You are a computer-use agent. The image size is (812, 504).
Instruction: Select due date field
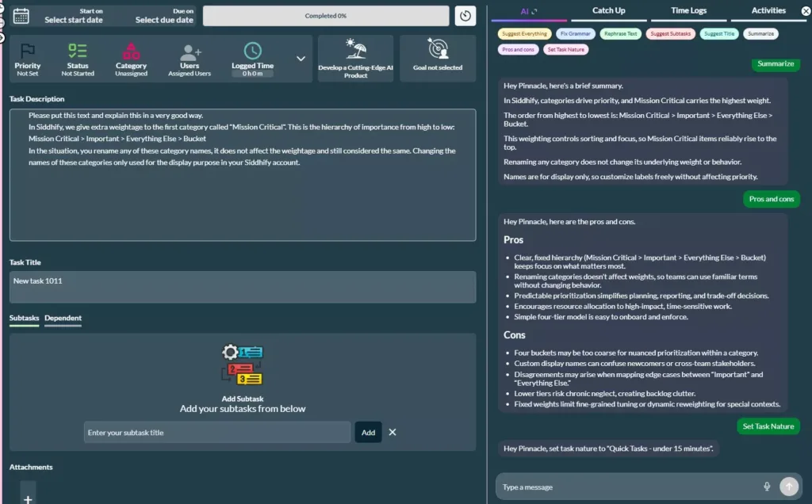click(x=164, y=16)
